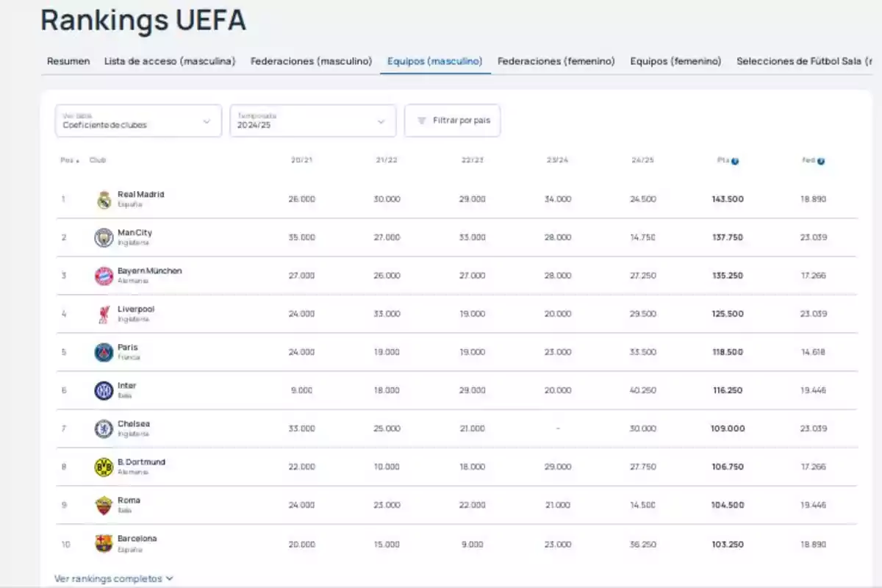Click B.Dortmund's total 106.750
Image resolution: width=882 pixels, height=588 pixels.
(x=728, y=467)
